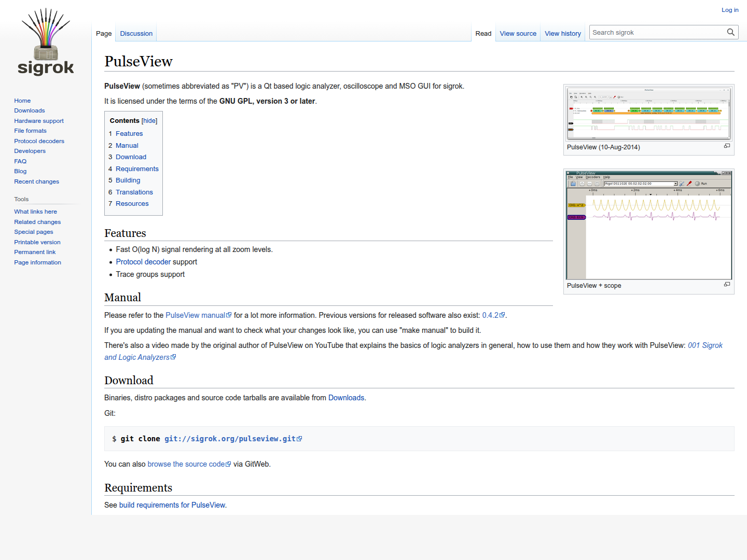Image resolution: width=747 pixels, height=560 pixels.
Task: Switch to the Discussion tab
Action: [x=136, y=33]
